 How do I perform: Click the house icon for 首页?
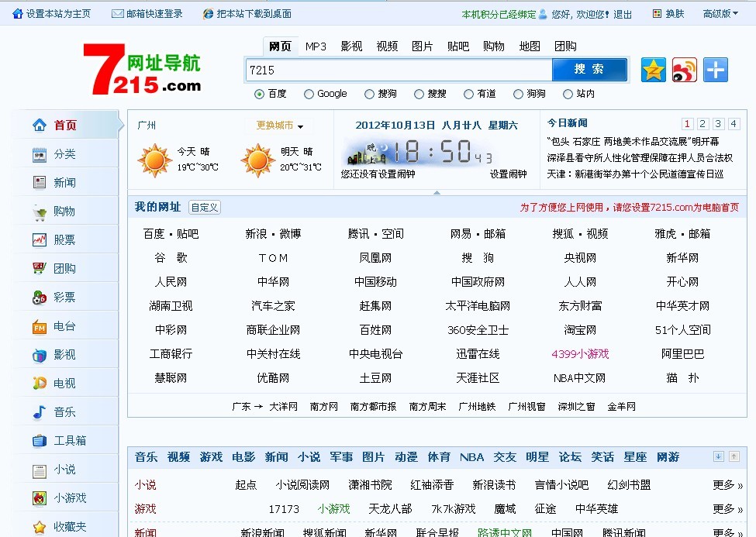point(40,126)
